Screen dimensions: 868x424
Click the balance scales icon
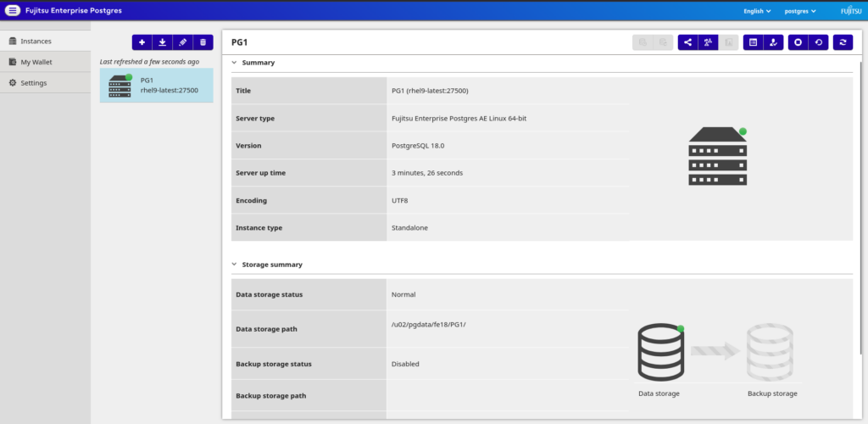(708, 42)
